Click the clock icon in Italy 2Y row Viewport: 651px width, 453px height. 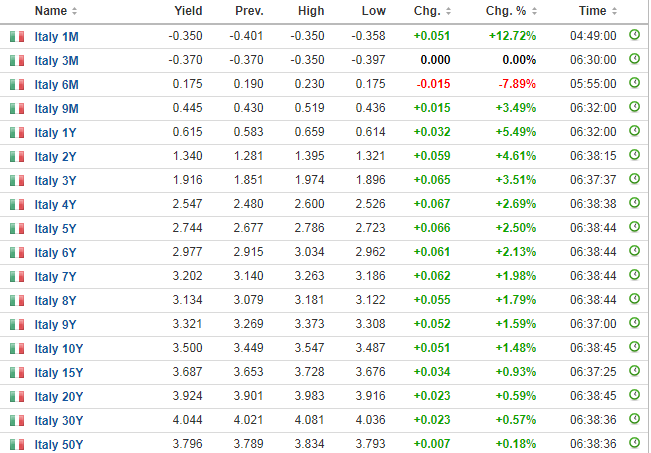(x=634, y=155)
